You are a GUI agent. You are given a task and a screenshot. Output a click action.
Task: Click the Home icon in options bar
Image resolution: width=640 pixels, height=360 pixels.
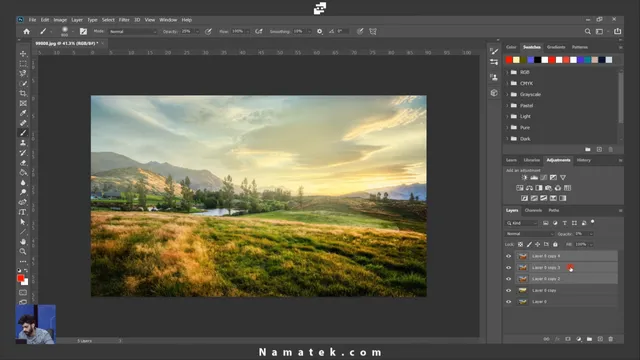pyautogui.click(x=27, y=31)
